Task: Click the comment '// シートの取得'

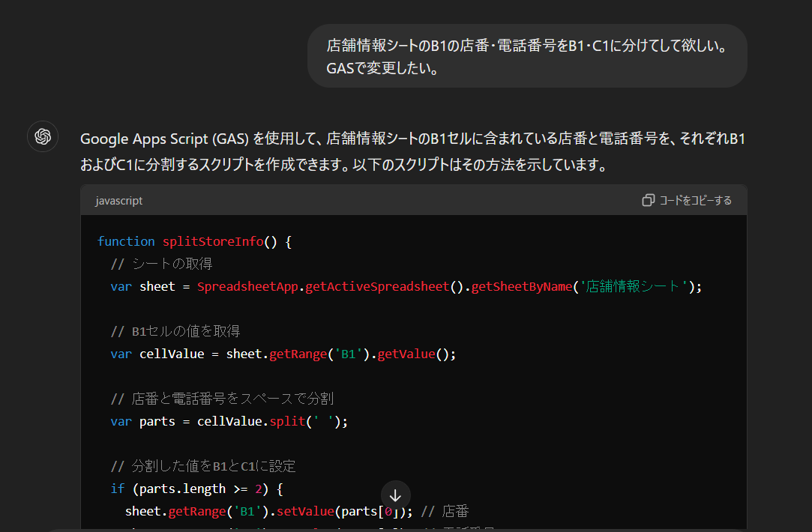Action: 161,264
